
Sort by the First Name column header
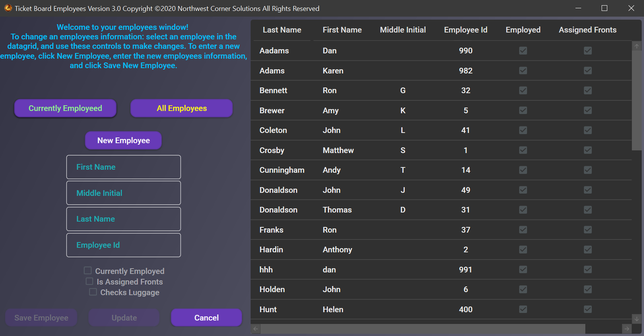[x=342, y=30]
